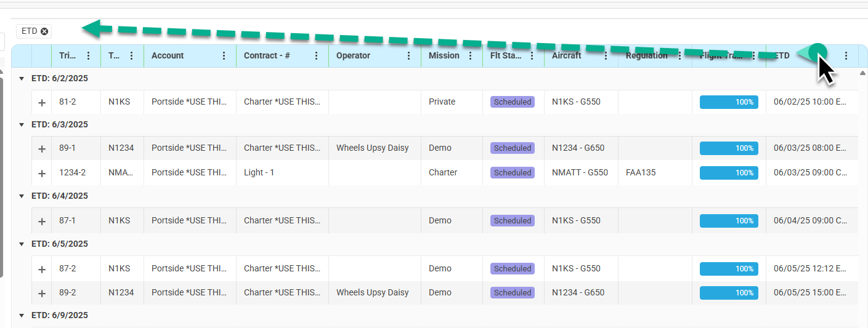Screen dimensions: 868x328
Task: Open the Aircraft column menu
Action: pos(606,55)
